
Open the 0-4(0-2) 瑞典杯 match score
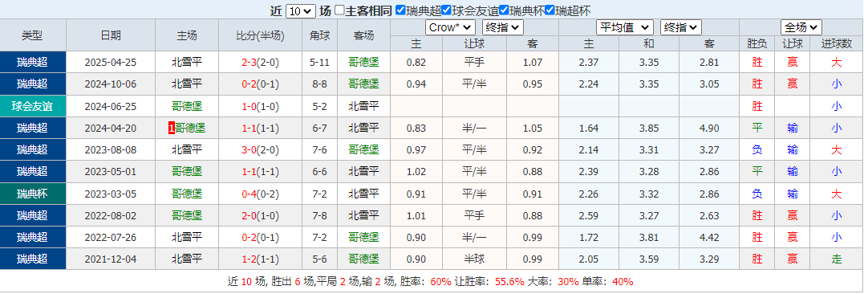[260, 194]
